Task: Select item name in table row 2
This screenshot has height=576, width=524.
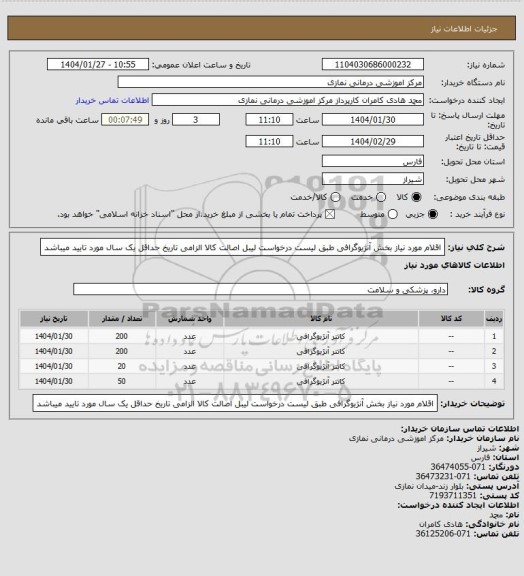Action: point(321,352)
